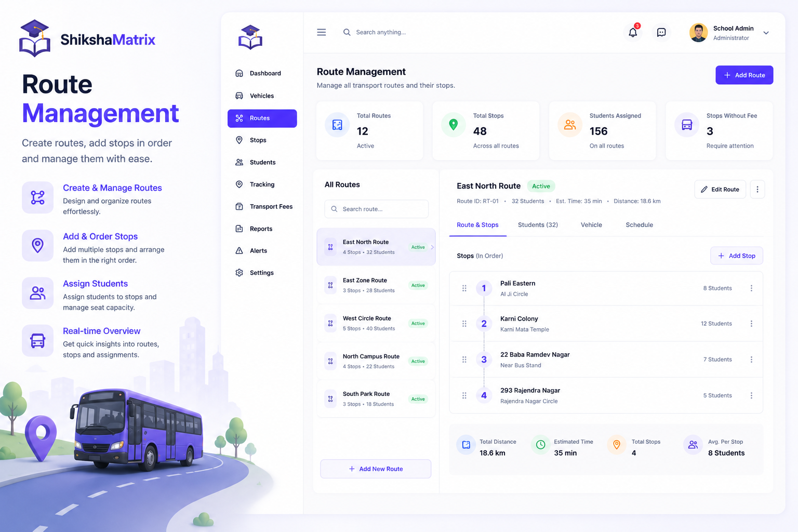The width and height of the screenshot is (798, 532).
Task: Grab drag handle of 22 Baba Ramdev Nagar
Action: click(464, 360)
